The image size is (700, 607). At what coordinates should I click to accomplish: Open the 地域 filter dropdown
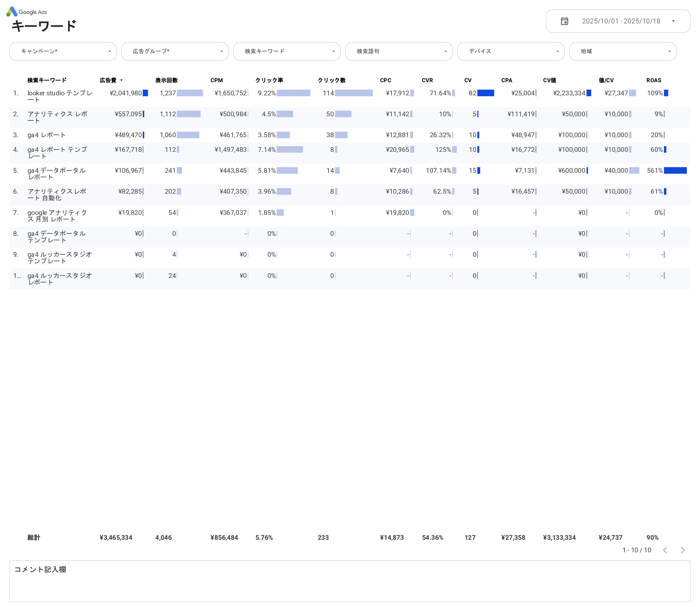622,51
